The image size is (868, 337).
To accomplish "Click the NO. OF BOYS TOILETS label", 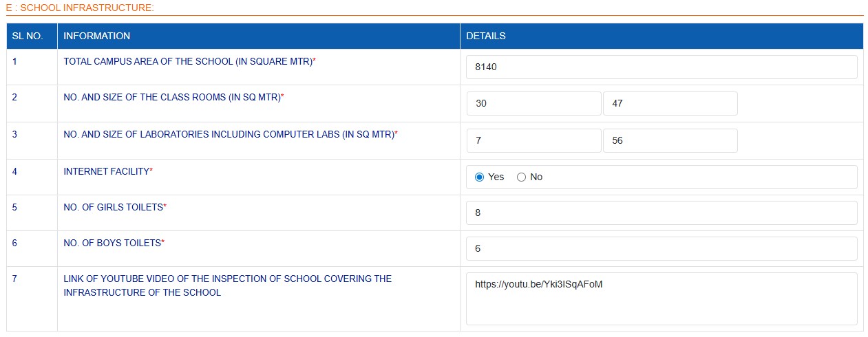I will [x=112, y=243].
